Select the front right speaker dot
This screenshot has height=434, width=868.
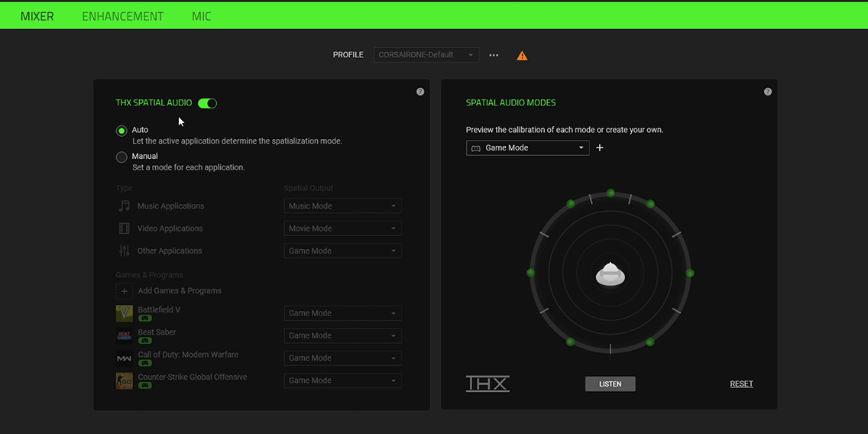(x=650, y=204)
